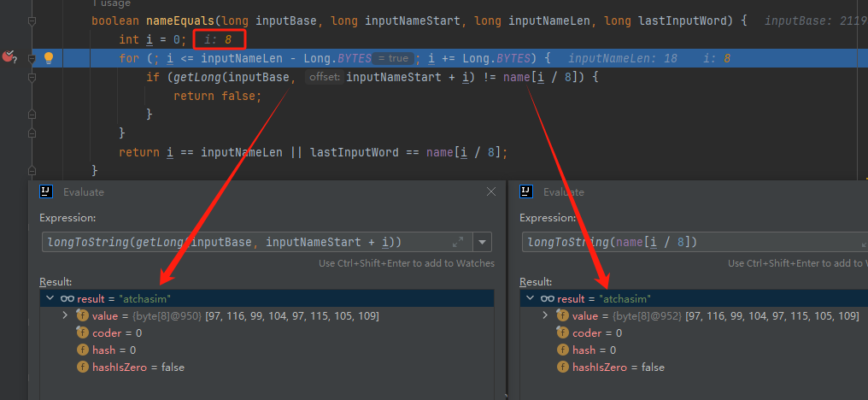
Task: Select the right 'hash = 0' row
Action: pyautogui.click(x=695, y=350)
